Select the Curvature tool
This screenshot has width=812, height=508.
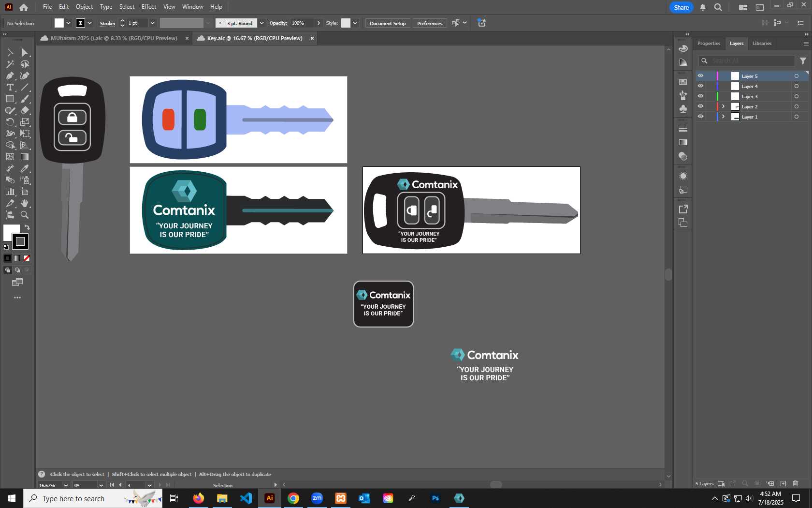(x=25, y=75)
